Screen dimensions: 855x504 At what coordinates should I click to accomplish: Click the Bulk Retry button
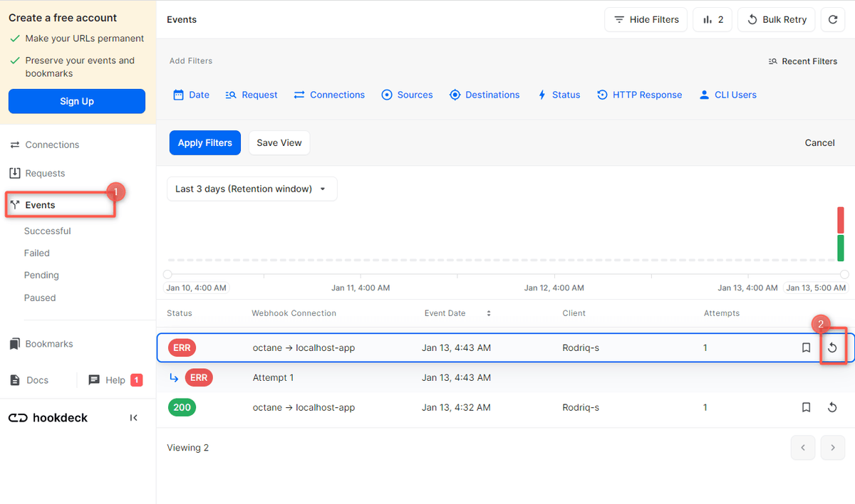(x=777, y=20)
